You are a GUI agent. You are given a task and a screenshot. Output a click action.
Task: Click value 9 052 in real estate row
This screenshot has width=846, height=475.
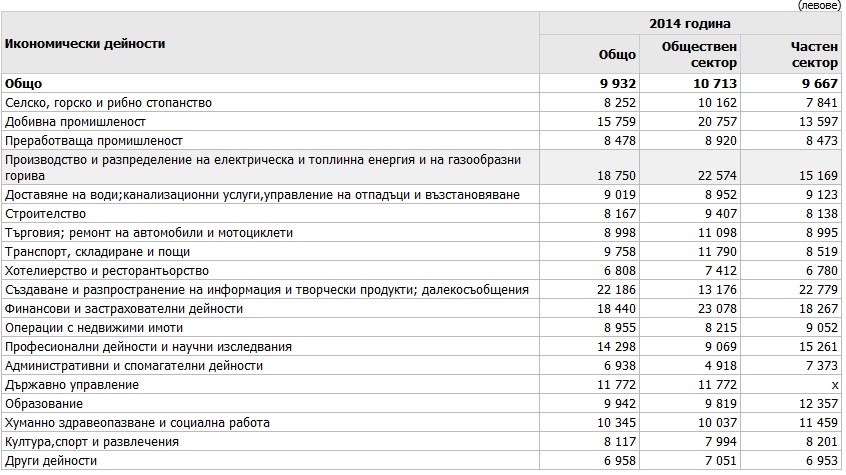coord(822,328)
